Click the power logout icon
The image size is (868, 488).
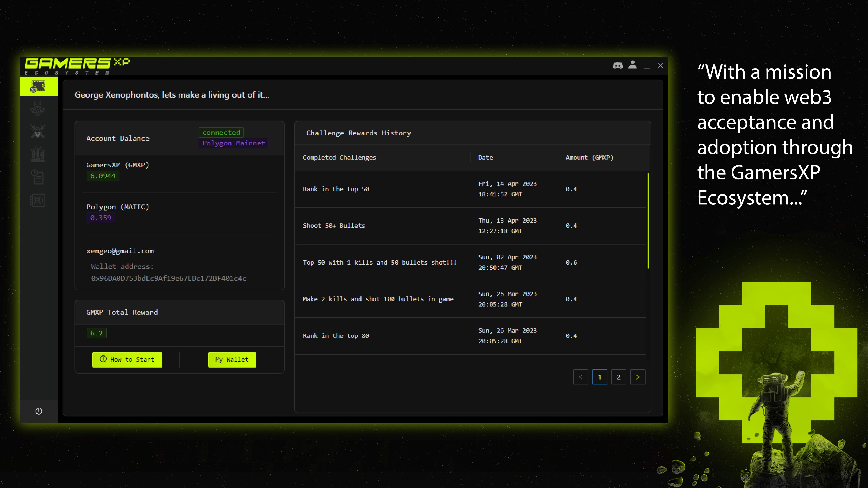[39, 411]
